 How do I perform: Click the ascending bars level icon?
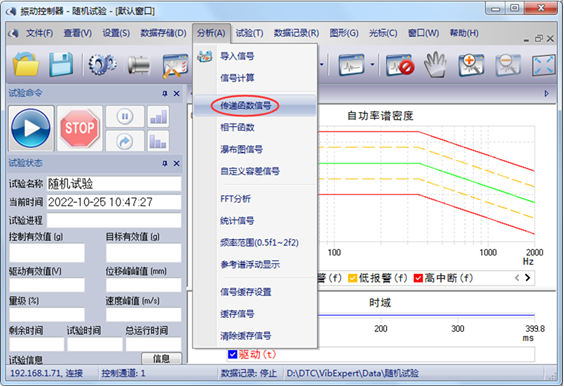click(158, 116)
